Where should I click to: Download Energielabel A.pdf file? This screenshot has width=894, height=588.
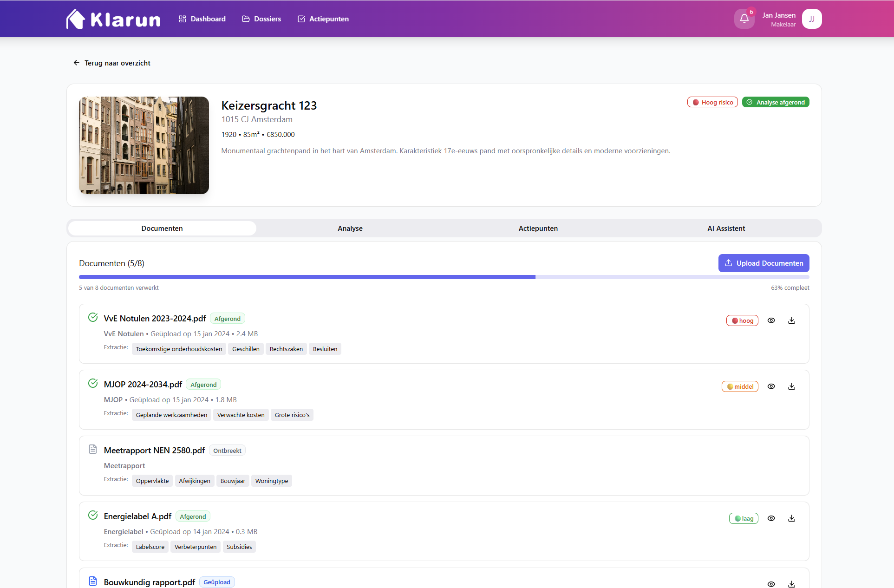pos(792,518)
